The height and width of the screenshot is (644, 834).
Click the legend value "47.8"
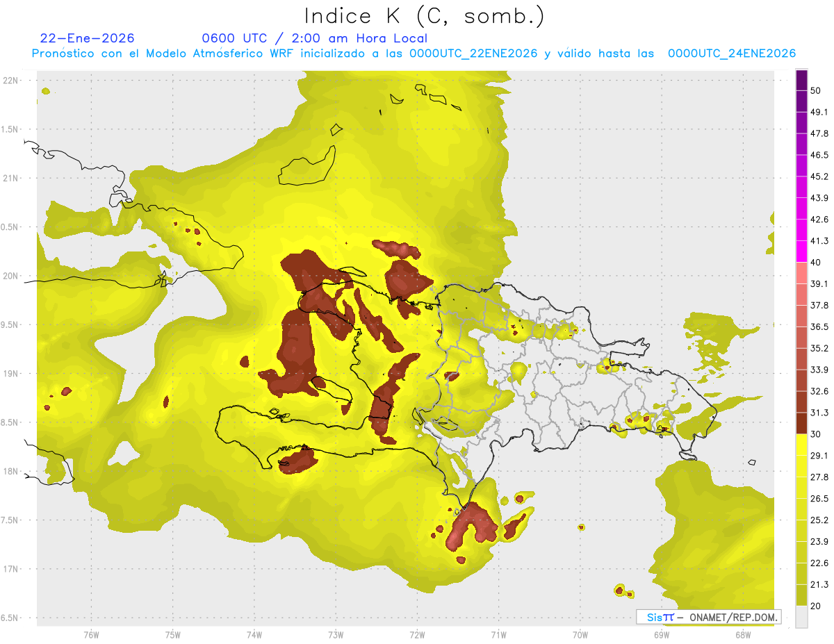(x=819, y=133)
